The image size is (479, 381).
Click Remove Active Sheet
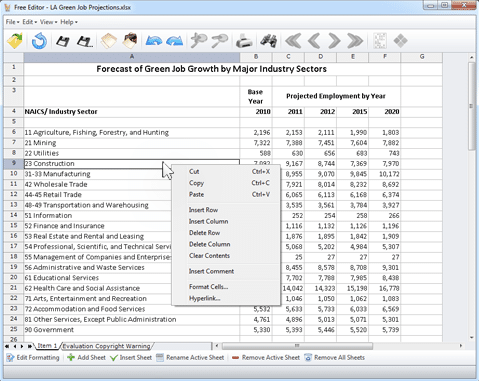tap(266, 358)
